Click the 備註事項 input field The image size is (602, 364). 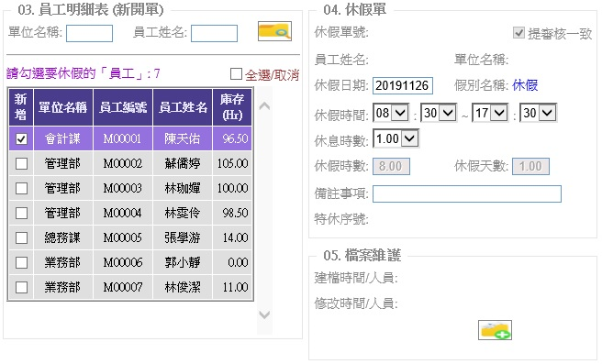(x=467, y=193)
